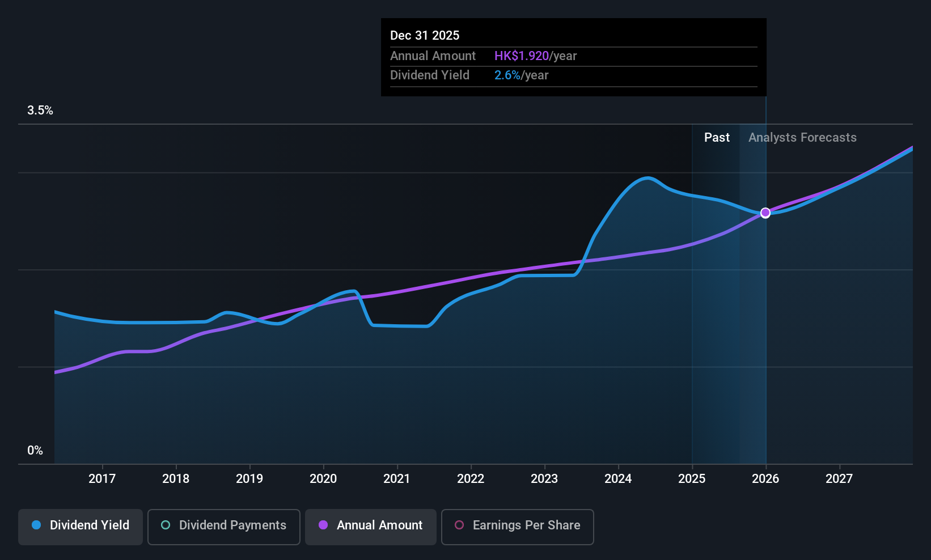Click the 2024 x-axis year label
The image size is (931, 560).
[618, 478]
